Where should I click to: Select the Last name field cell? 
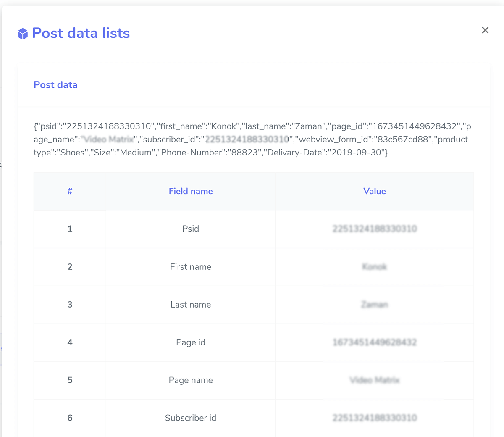[191, 305]
